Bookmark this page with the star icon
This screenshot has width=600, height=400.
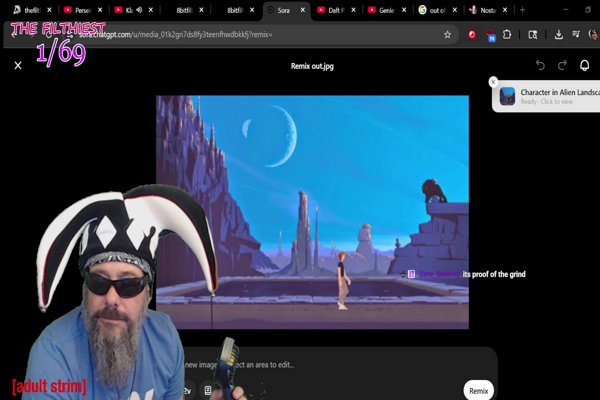pos(447,35)
